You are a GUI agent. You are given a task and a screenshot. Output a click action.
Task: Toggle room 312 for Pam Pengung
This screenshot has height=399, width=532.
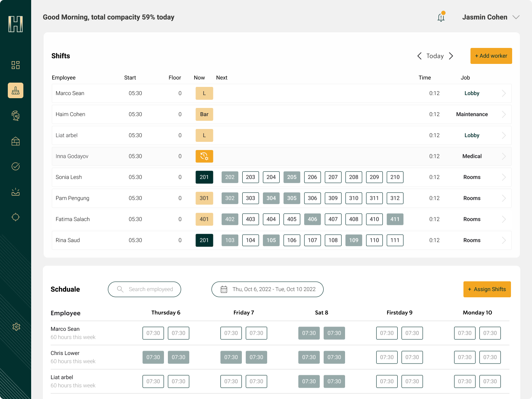(x=395, y=198)
